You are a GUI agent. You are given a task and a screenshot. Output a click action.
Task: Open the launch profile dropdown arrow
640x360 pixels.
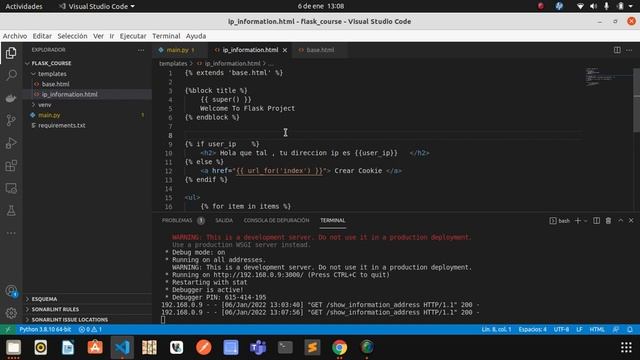point(585,220)
